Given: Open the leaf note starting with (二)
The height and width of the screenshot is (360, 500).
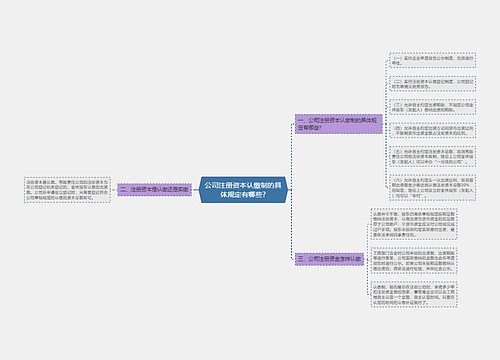Looking at the screenshot, I should (432, 84).
